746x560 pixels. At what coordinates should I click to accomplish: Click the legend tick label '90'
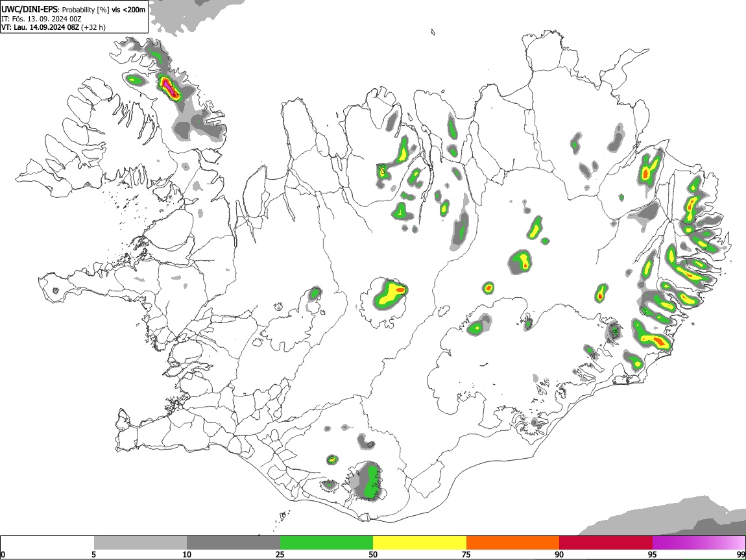point(559,555)
